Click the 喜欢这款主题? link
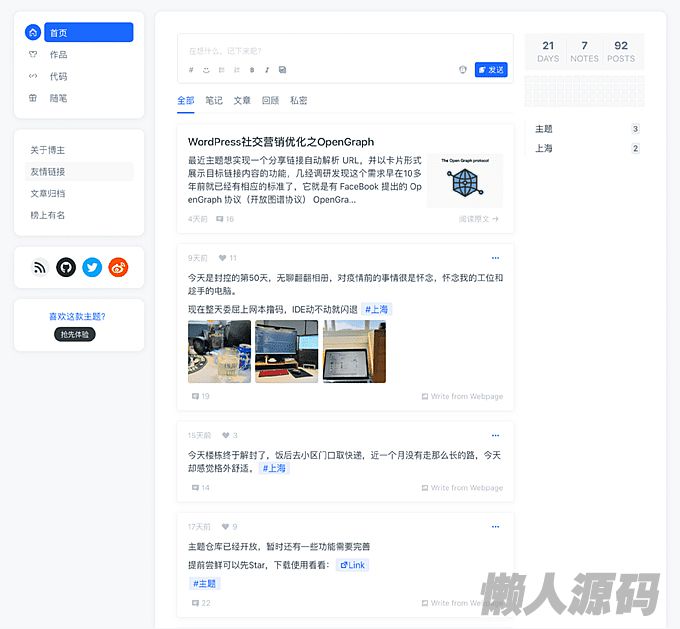Image resolution: width=680 pixels, height=629 pixels. pyautogui.click(x=77, y=317)
